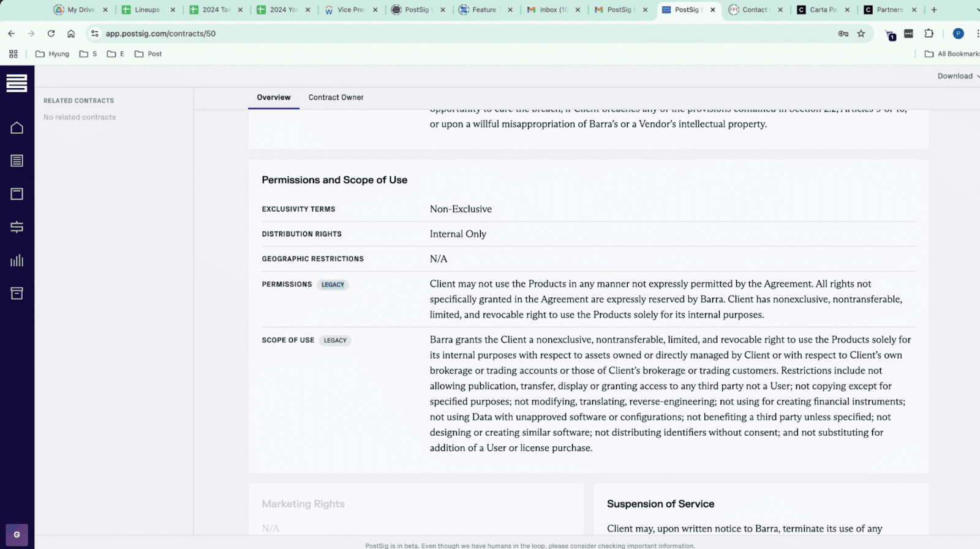Click the signpost icon in sidebar
980x549 pixels.
[x=17, y=227]
